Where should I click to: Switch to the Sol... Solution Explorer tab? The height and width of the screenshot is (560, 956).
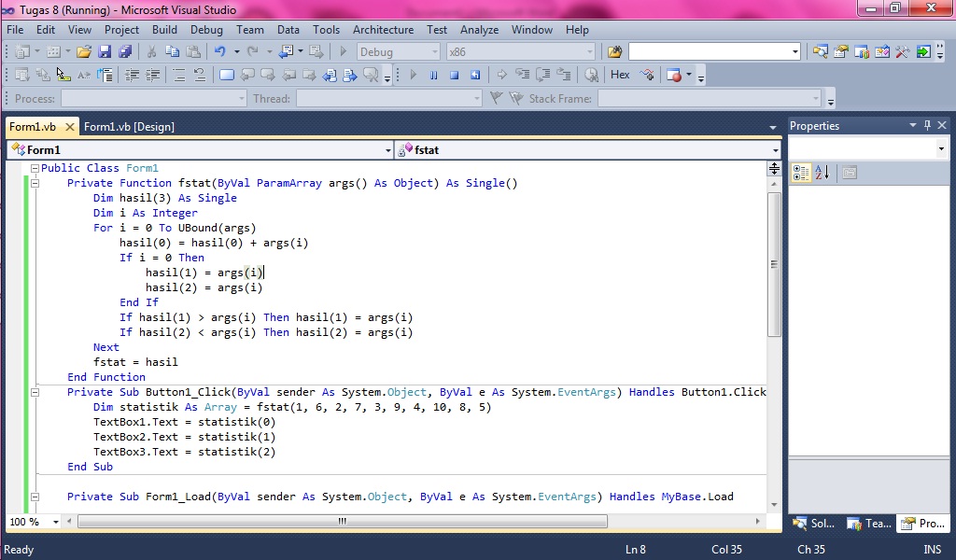[x=814, y=523]
